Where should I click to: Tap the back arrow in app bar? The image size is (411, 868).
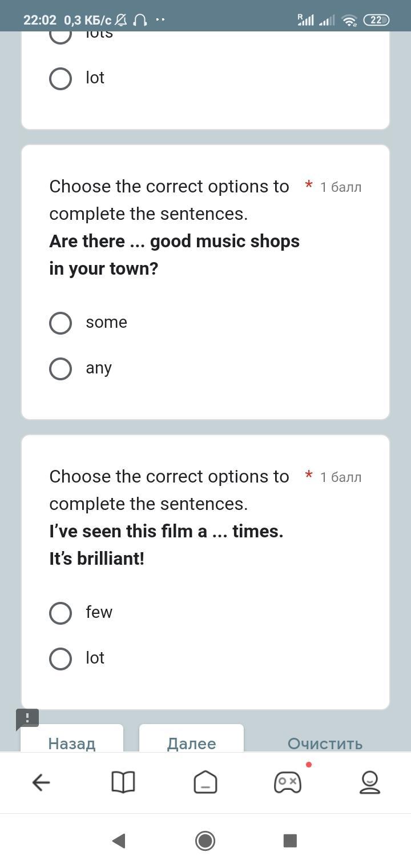tap(41, 782)
